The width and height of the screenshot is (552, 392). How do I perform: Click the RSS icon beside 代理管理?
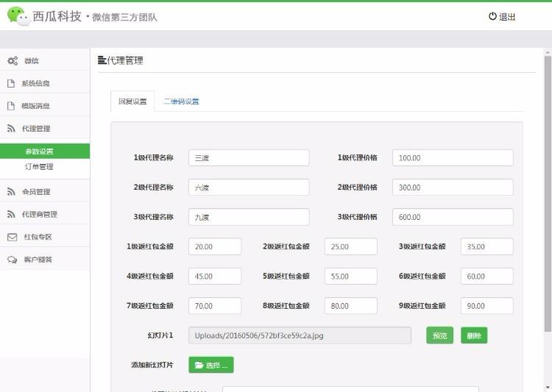point(11,129)
